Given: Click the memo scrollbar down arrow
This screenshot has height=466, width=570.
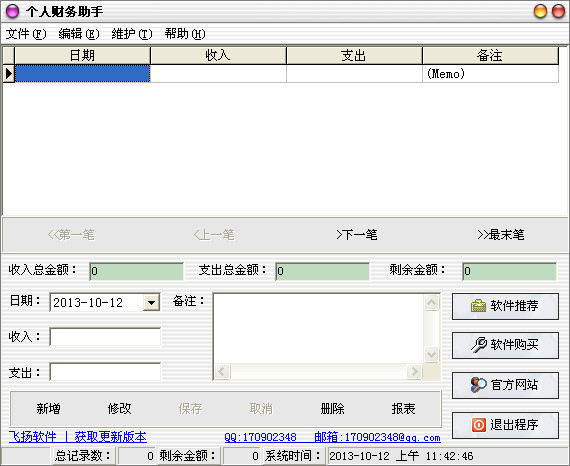Looking at the screenshot, I should pos(432,354).
